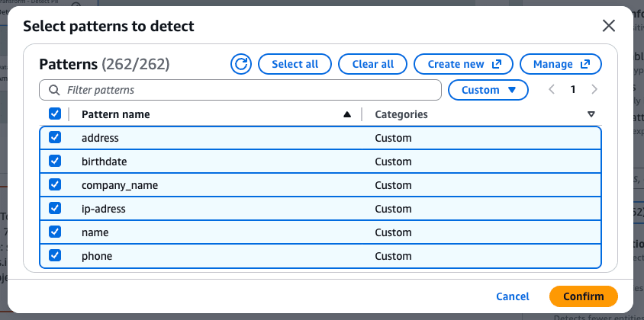The height and width of the screenshot is (320, 644).
Task: Uncheck the ip-adress pattern
Action: (x=55, y=209)
